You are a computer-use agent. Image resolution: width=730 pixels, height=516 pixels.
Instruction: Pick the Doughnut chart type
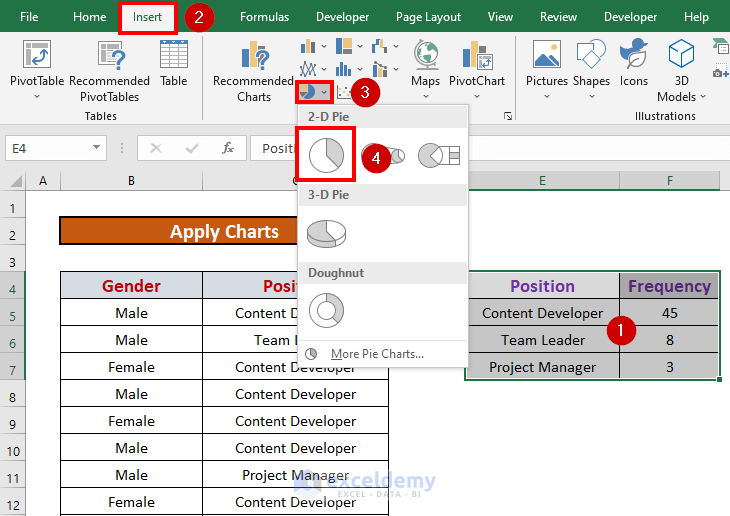coord(327,310)
